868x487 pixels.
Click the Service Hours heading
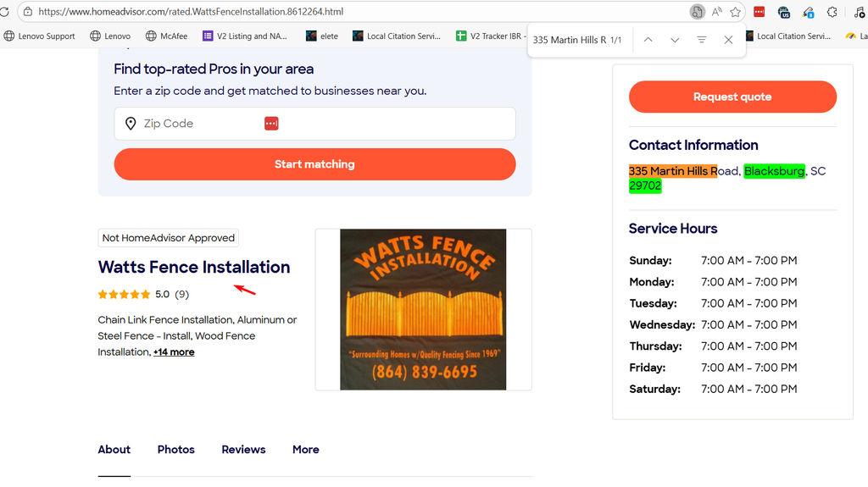[672, 229]
